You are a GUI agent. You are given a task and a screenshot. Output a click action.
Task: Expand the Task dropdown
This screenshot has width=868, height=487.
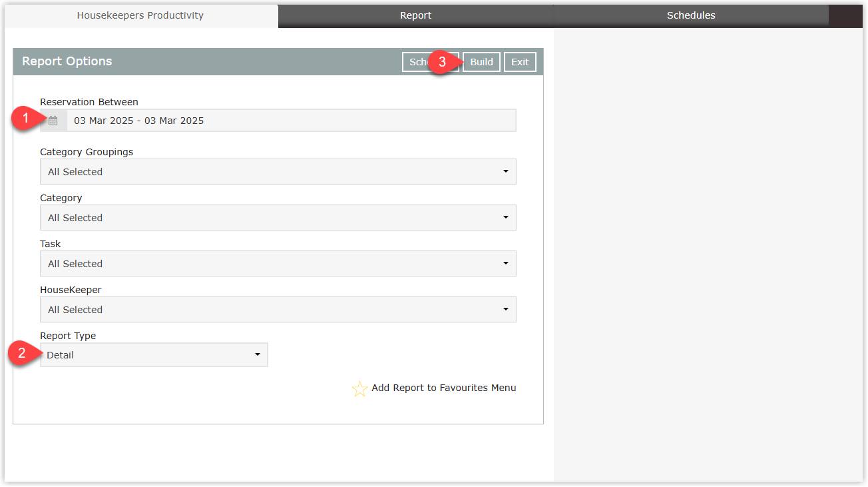(x=278, y=263)
